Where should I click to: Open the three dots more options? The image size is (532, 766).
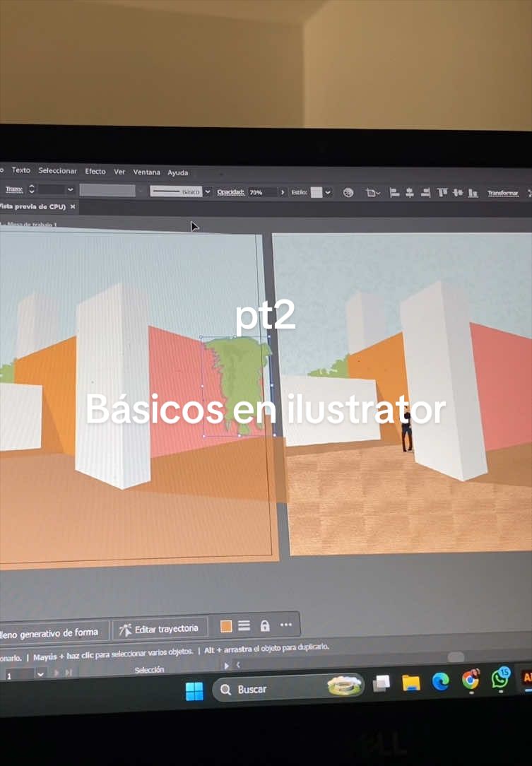[286, 625]
